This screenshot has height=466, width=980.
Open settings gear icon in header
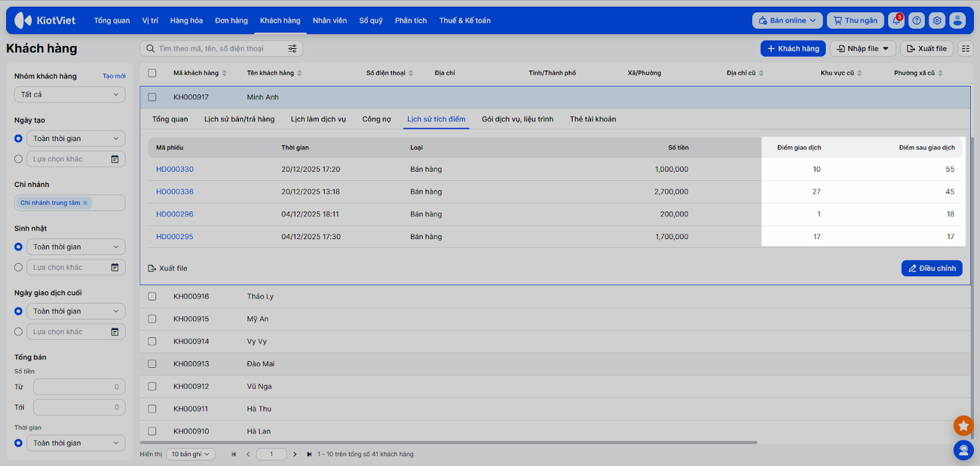click(x=937, y=21)
